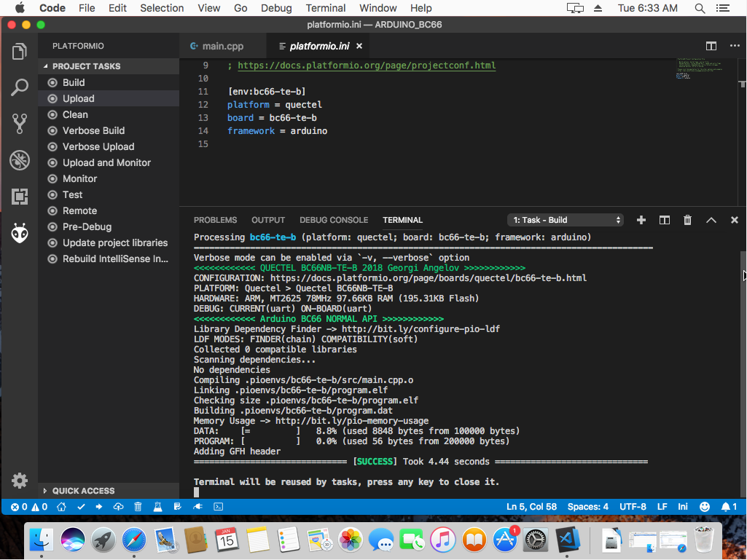
Task: Switch to the PROBLEMS panel tab
Action: pos(215,220)
